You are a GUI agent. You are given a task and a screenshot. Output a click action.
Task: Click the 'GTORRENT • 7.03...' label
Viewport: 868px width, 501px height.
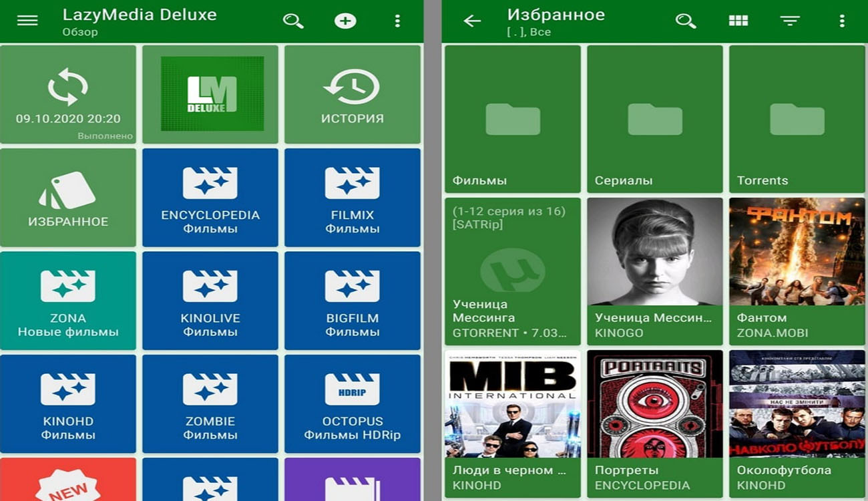click(x=511, y=333)
